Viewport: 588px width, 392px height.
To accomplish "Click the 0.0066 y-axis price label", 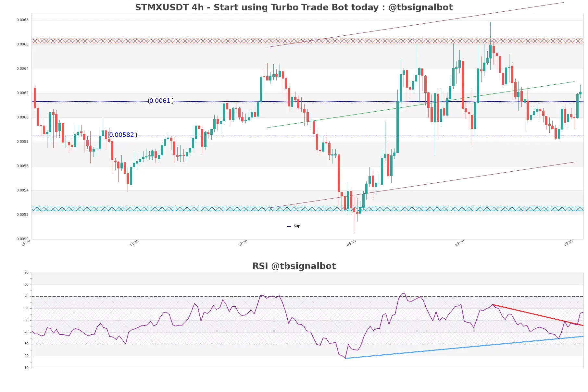I will [x=23, y=44].
